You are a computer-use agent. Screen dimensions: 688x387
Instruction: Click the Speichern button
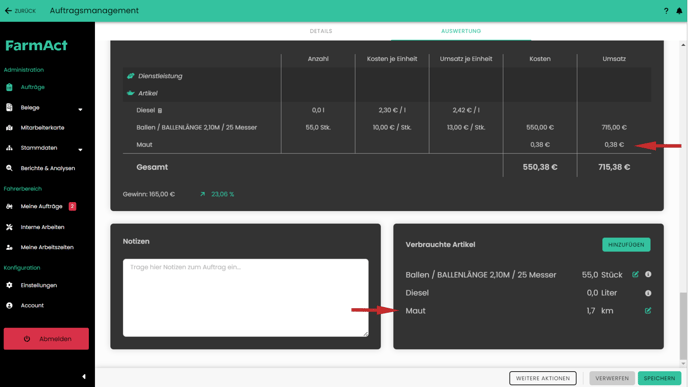(659, 378)
